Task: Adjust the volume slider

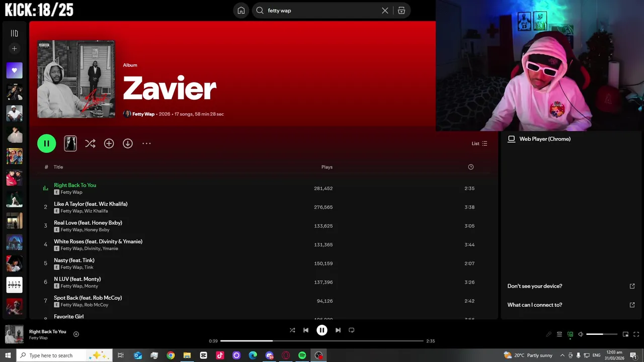Action: pos(602,334)
